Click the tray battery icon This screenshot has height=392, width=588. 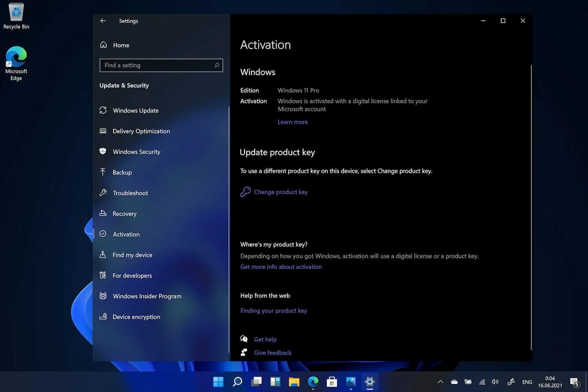tap(468, 382)
